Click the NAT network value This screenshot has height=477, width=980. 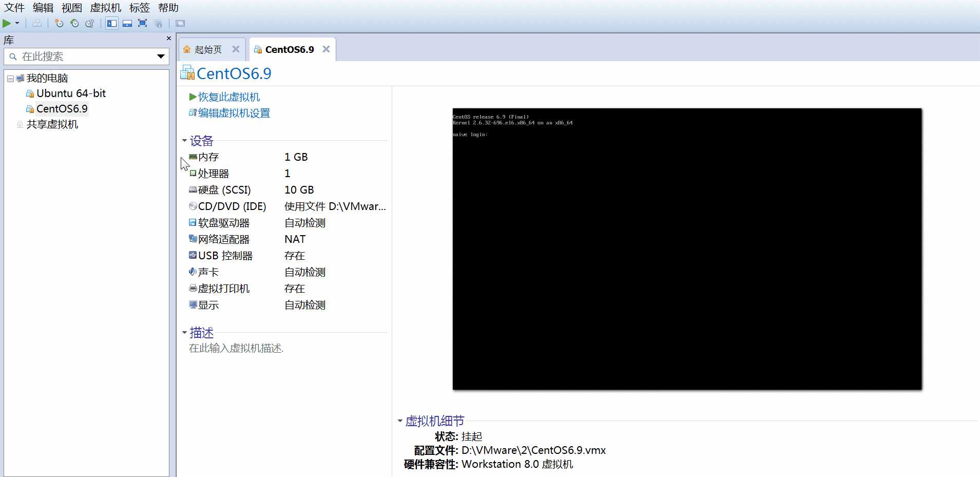[x=295, y=239]
